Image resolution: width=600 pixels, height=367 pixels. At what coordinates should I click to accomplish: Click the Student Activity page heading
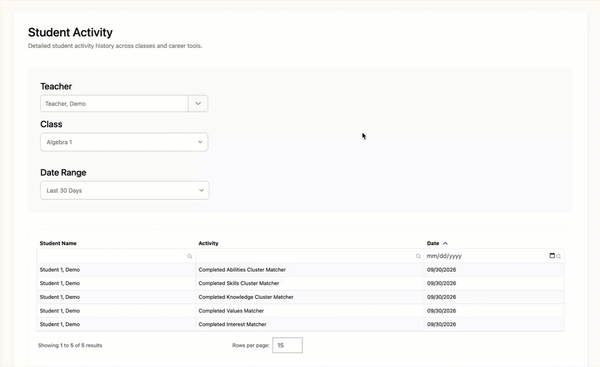(70, 33)
